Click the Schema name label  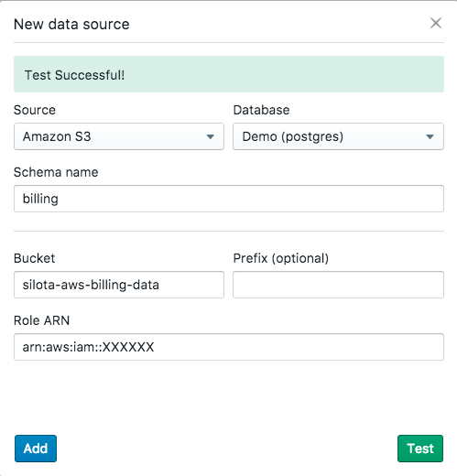pos(56,172)
